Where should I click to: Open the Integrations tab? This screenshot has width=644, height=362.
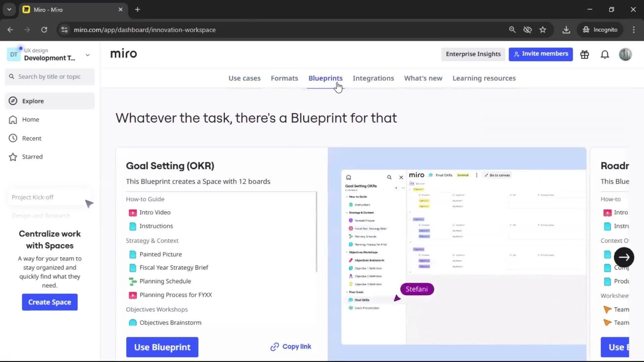coord(373,78)
